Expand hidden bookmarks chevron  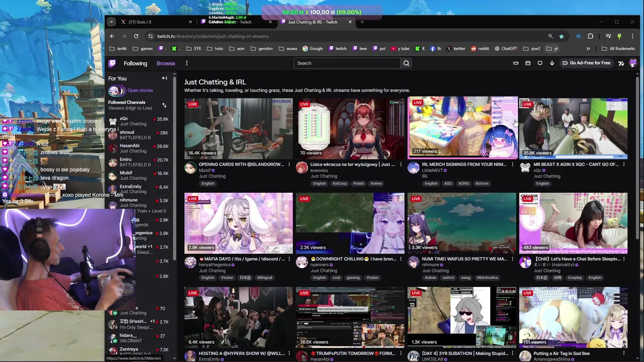coord(588,49)
